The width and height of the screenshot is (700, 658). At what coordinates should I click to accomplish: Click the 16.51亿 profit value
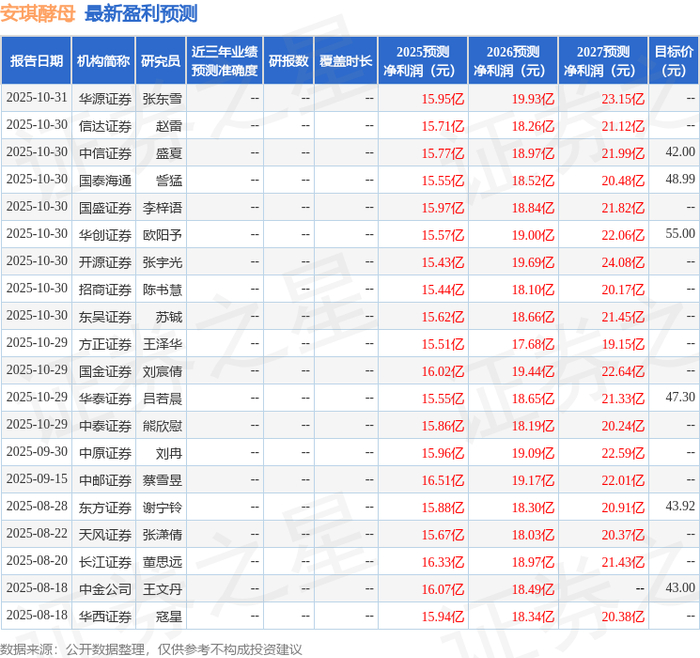coord(443,480)
